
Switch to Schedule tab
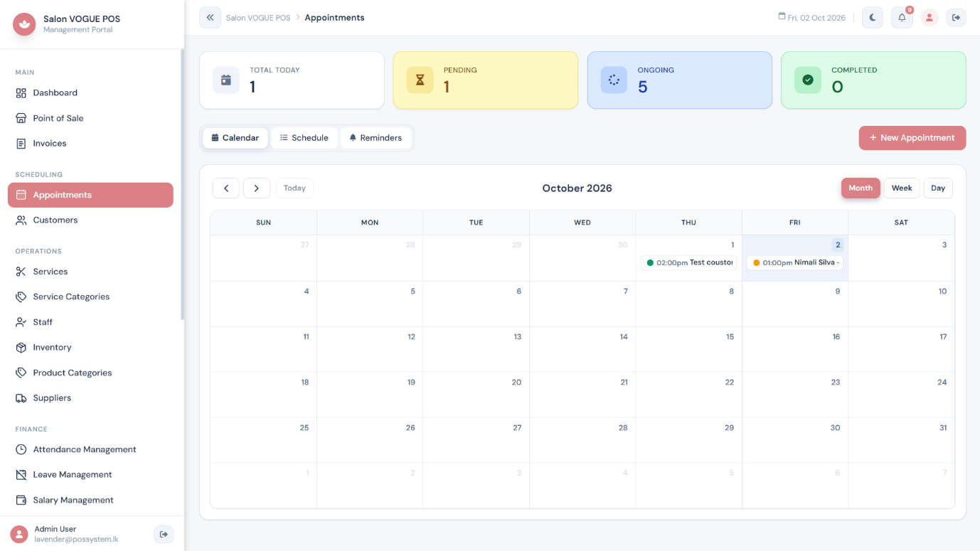click(x=304, y=138)
